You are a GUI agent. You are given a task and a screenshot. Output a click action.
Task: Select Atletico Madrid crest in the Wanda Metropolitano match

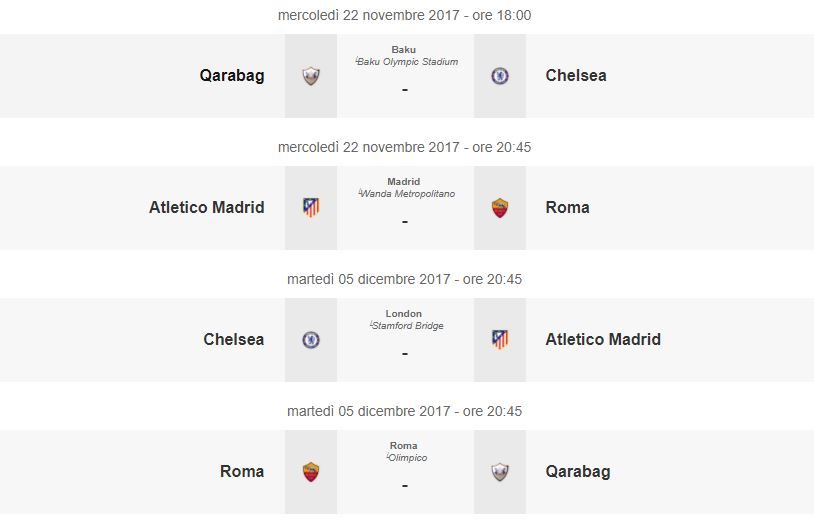tap(311, 208)
